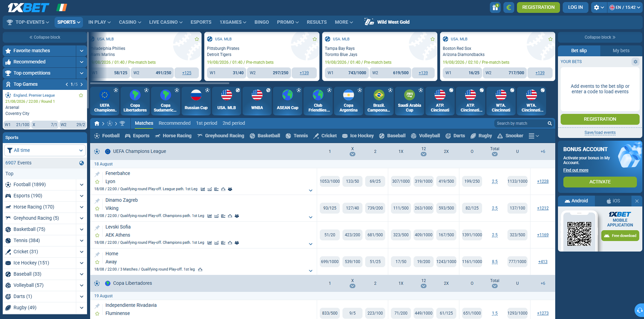644x319 pixels.
Task: Select the ASEAN Cup tile
Action: [287, 101]
